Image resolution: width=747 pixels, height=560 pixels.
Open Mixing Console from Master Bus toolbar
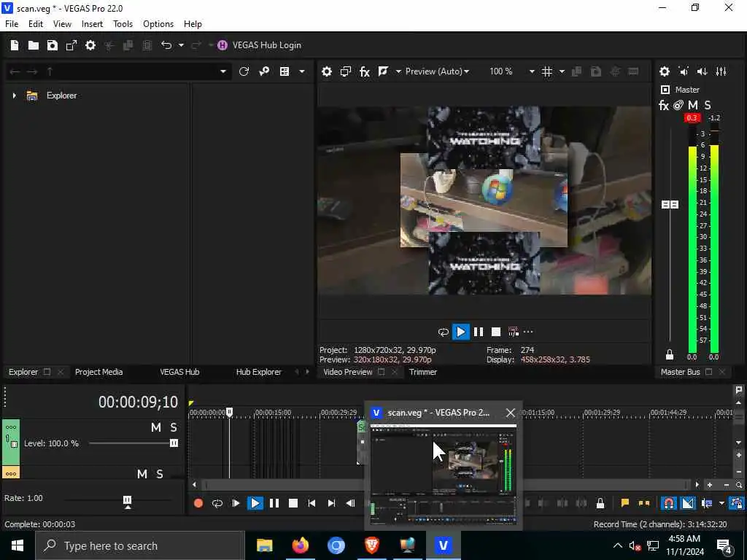[x=721, y=71]
